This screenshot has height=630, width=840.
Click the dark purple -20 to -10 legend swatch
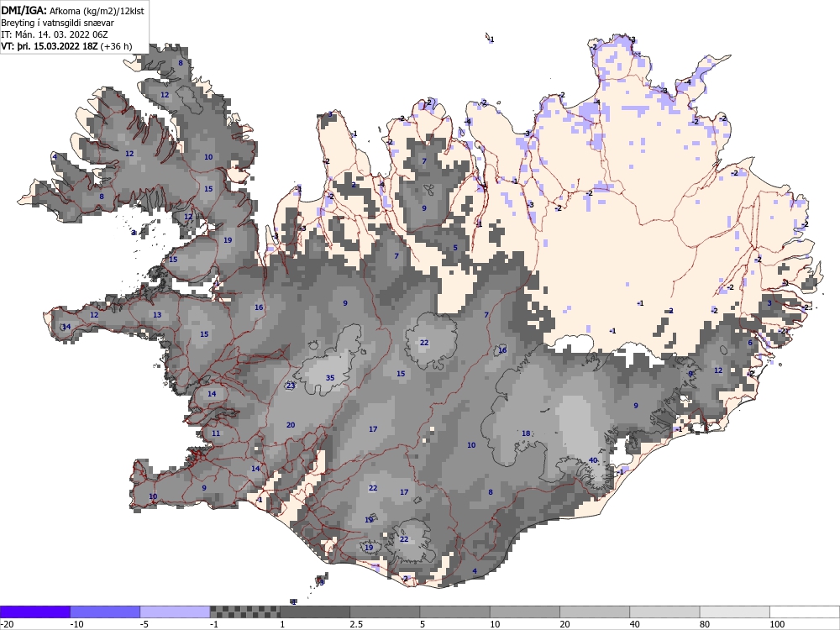[34, 612]
